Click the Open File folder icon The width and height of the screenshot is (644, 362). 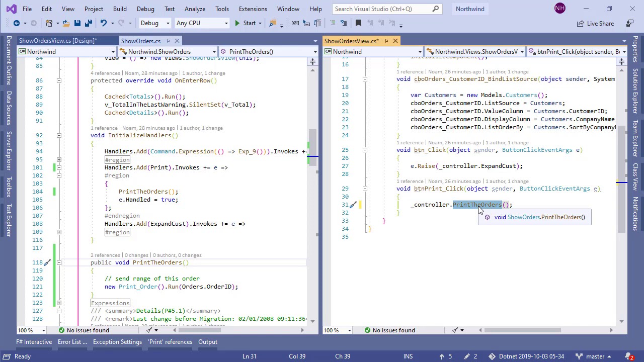click(65, 23)
